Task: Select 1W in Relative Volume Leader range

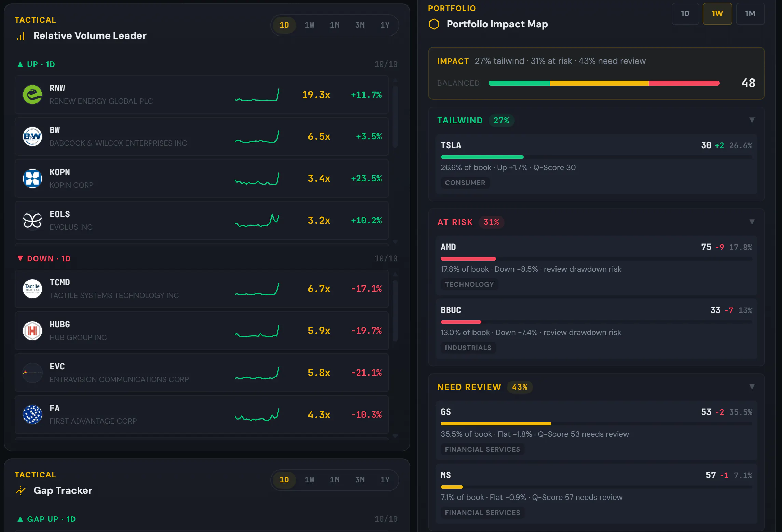Action: click(310, 25)
